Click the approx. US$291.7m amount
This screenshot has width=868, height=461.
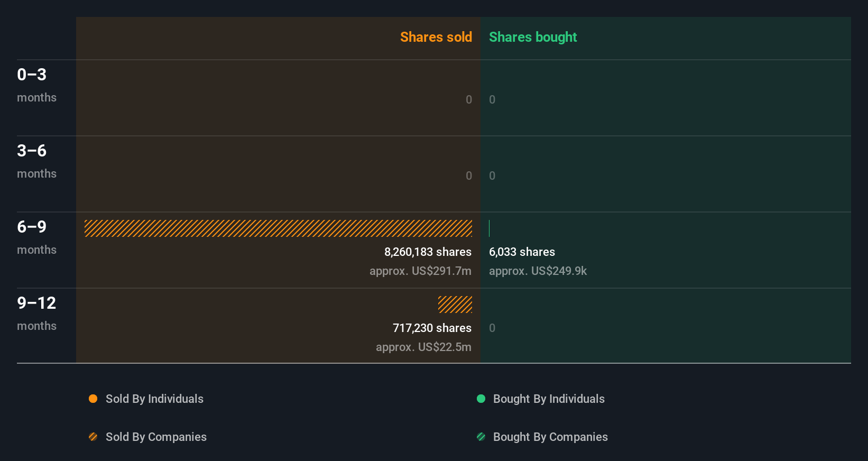click(x=420, y=271)
